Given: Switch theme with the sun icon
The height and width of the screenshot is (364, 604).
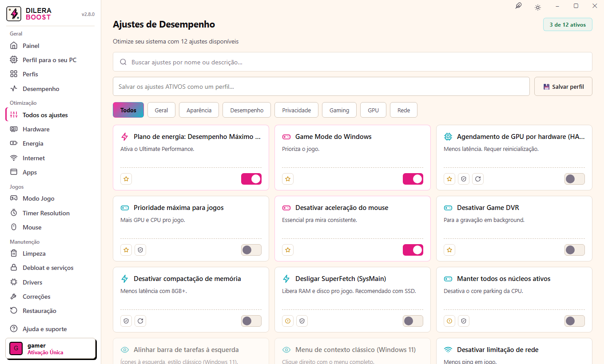Looking at the screenshot, I should coord(538,7).
